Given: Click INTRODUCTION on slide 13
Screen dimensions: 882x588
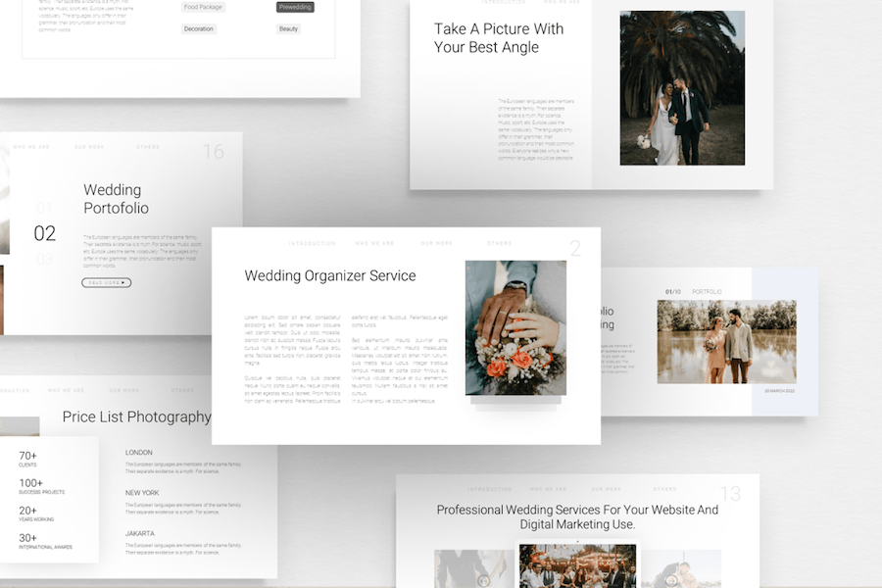Looking at the screenshot, I should pyautogui.click(x=490, y=489).
